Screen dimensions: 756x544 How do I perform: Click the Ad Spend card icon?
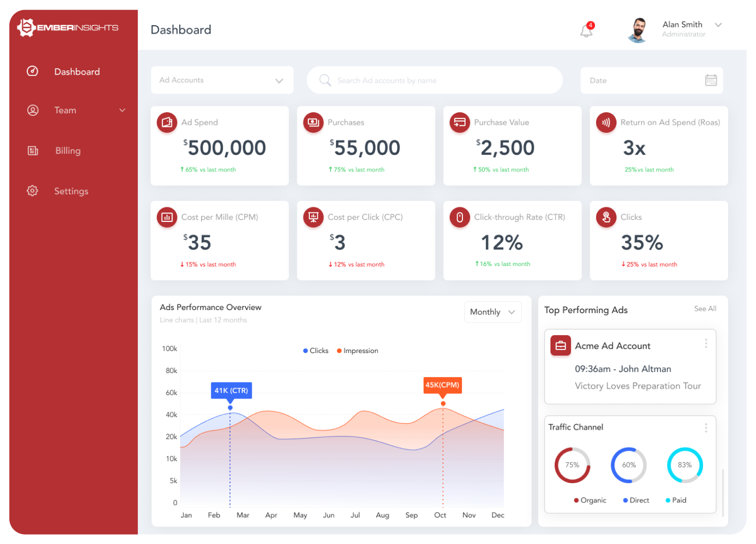(167, 122)
